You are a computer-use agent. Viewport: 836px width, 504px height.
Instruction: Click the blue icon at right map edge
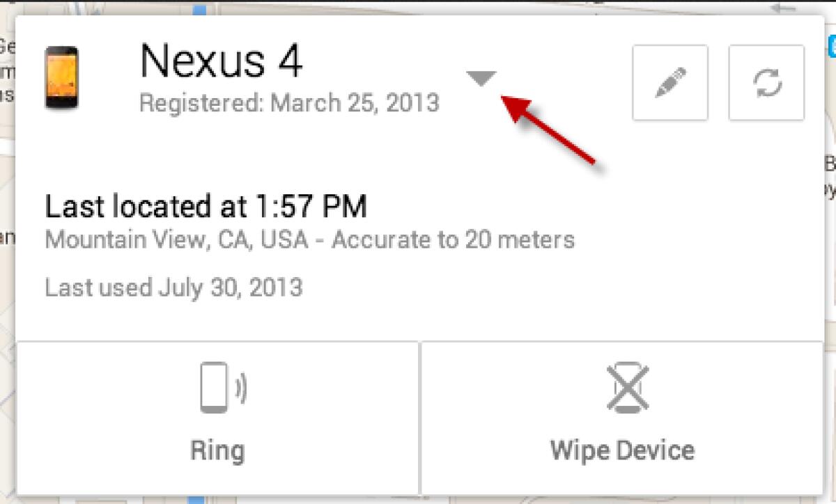[x=832, y=47]
